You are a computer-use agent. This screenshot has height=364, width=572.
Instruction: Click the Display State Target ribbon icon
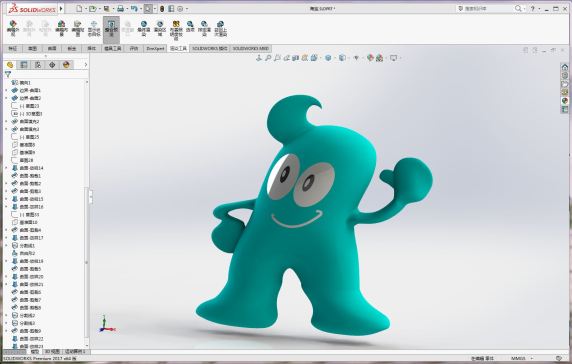click(x=94, y=28)
